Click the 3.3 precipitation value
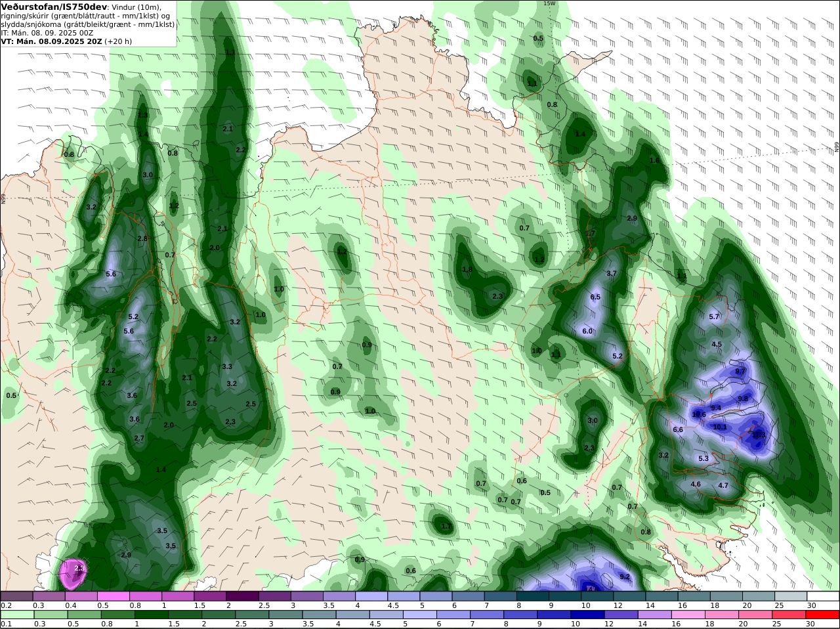 227,366
